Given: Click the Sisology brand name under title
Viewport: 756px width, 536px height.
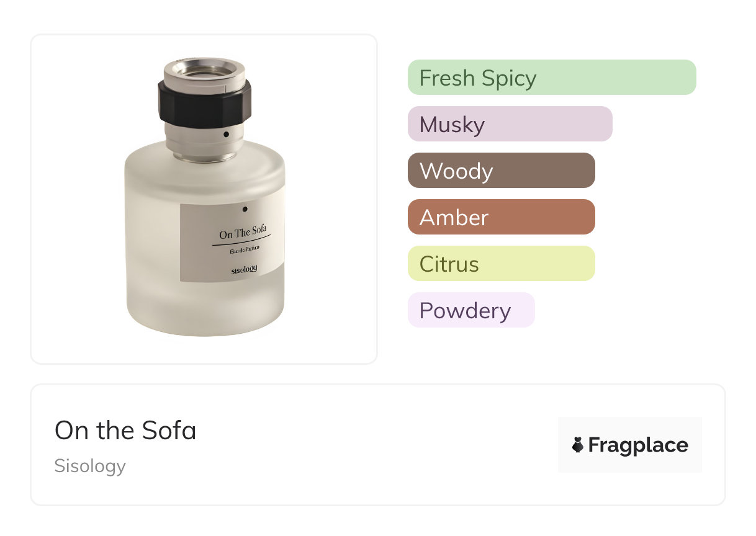Looking at the screenshot, I should (x=90, y=466).
